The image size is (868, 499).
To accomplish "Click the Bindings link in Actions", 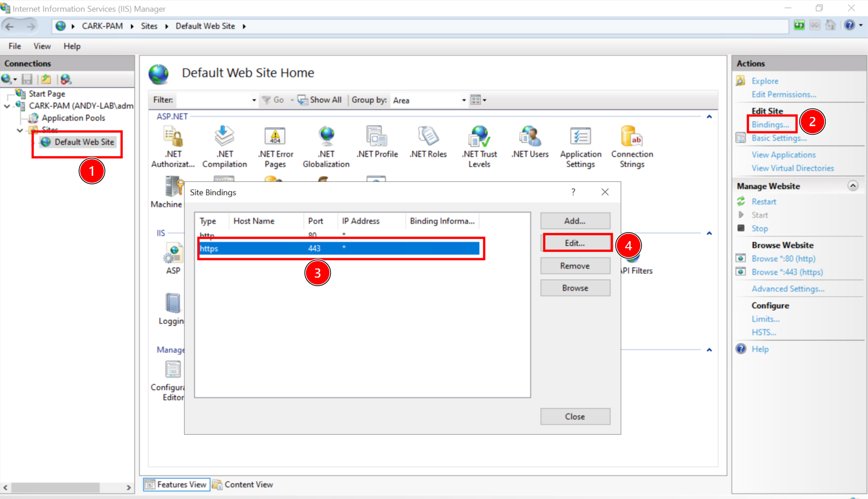I will 770,125.
